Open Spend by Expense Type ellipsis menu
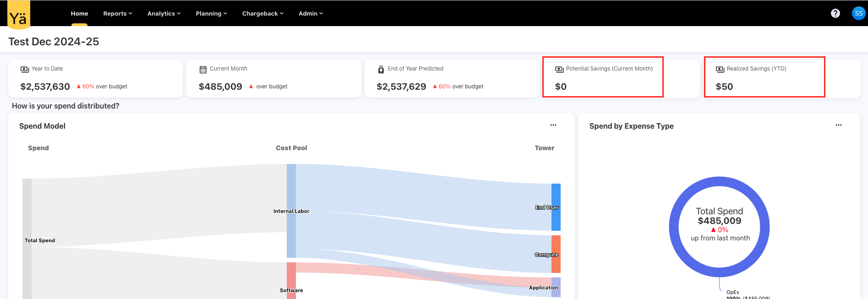The width and height of the screenshot is (868, 299). click(838, 125)
